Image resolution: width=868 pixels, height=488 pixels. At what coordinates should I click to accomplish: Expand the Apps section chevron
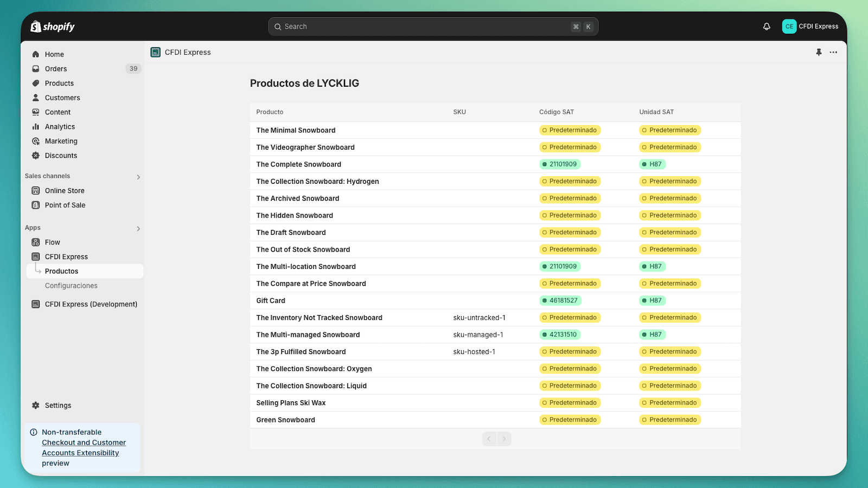tap(138, 228)
